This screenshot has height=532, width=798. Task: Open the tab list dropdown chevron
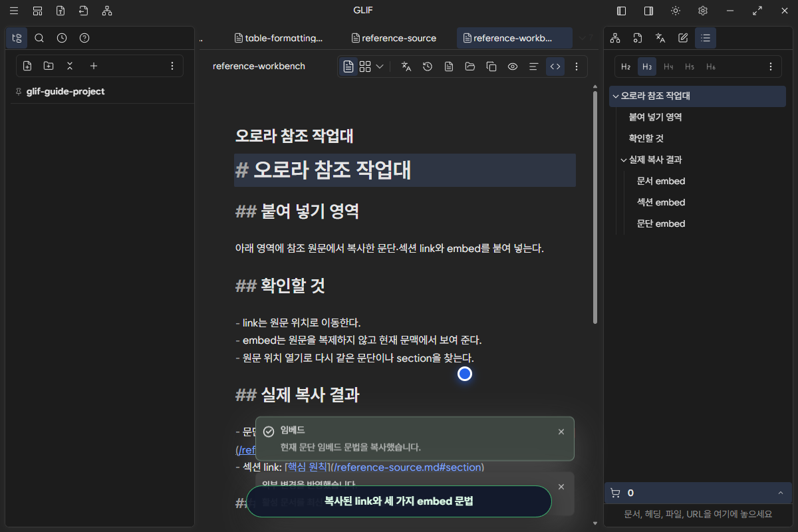point(582,38)
